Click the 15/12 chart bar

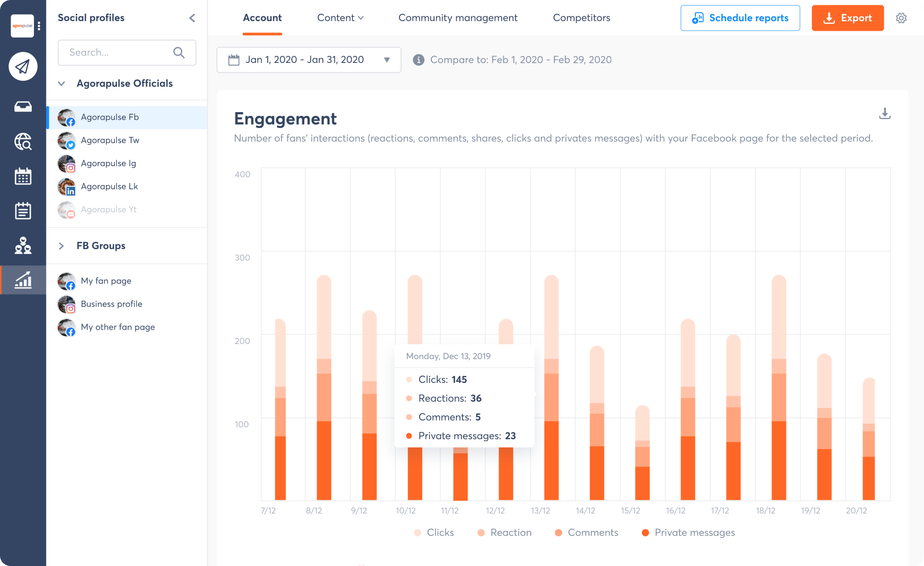click(x=642, y=453)
